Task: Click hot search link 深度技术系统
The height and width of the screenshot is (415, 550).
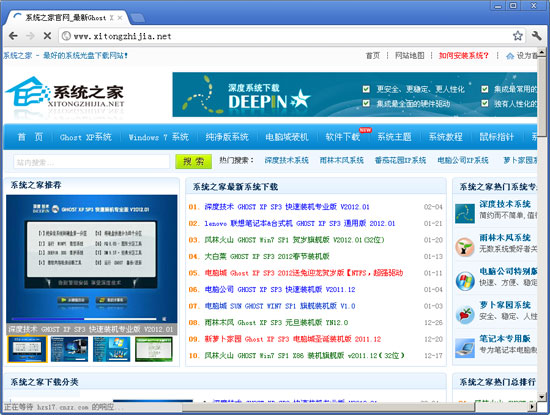Action: tap(287, 161)
